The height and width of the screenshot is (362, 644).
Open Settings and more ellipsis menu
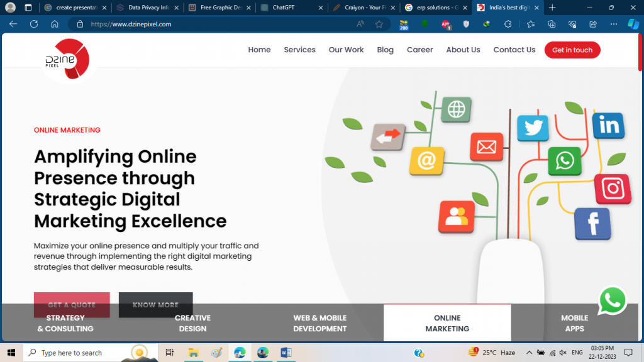pyautogui.click(x=614, y=25)
